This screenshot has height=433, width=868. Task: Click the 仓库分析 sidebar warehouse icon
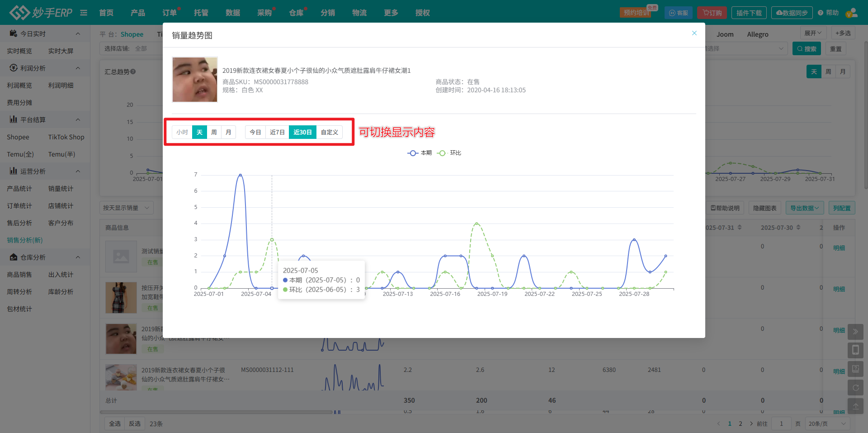pyautogui.click(x=13, y=257)
